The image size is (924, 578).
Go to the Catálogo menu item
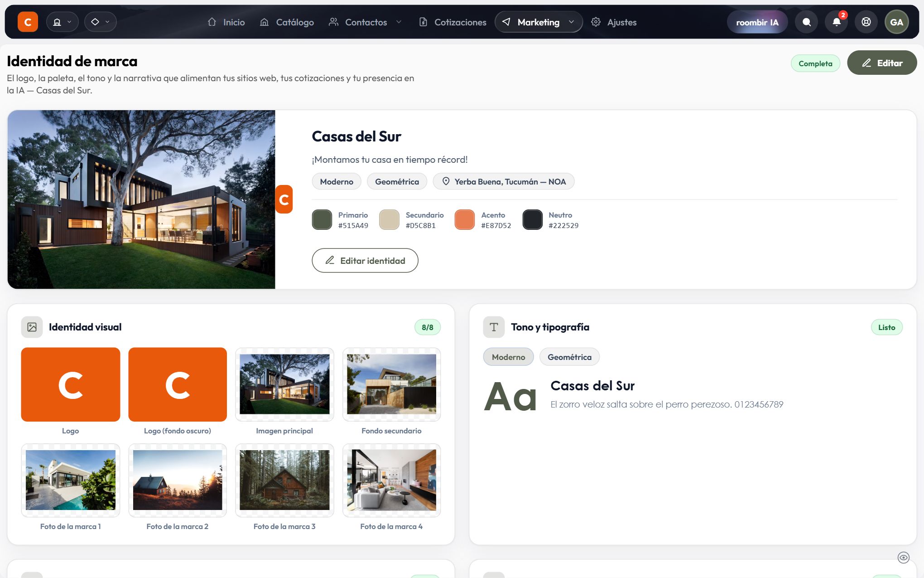coord(287,22)
